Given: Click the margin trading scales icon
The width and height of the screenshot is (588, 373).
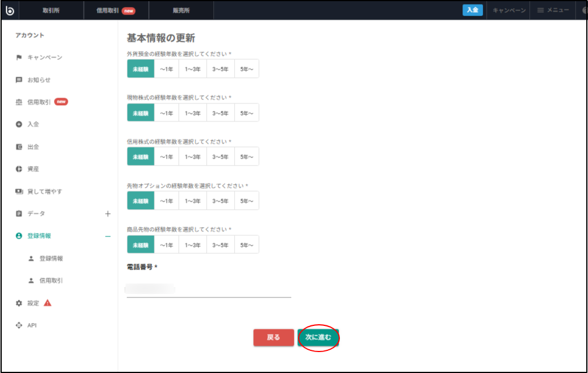Looking at the screenshot, I should tap(19, 102).
